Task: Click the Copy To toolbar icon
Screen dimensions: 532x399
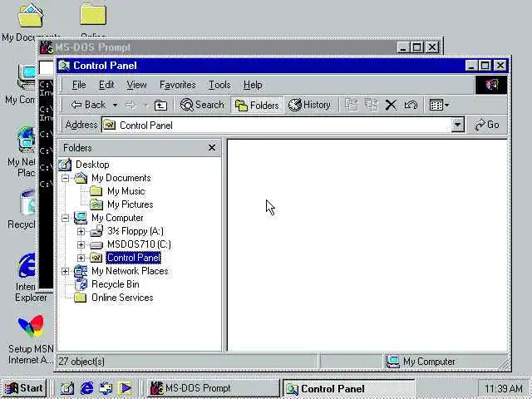Action: click(372, 105)
